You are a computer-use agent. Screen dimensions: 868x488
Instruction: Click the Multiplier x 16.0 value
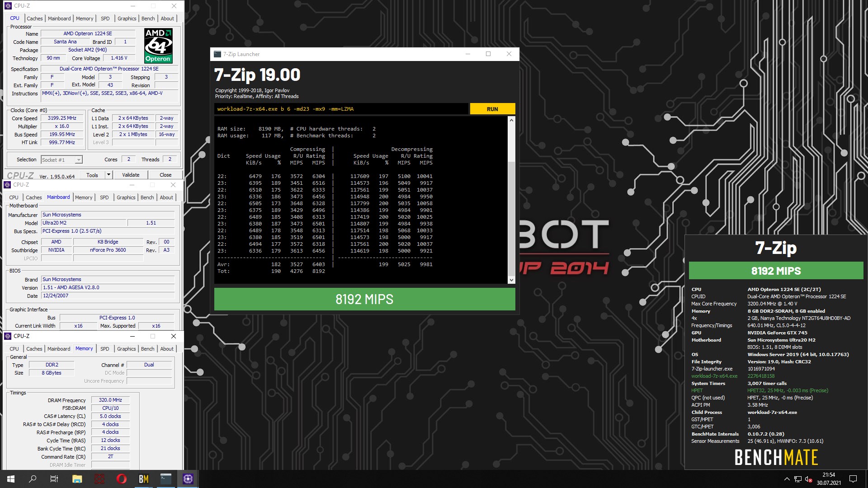[62, 126]
